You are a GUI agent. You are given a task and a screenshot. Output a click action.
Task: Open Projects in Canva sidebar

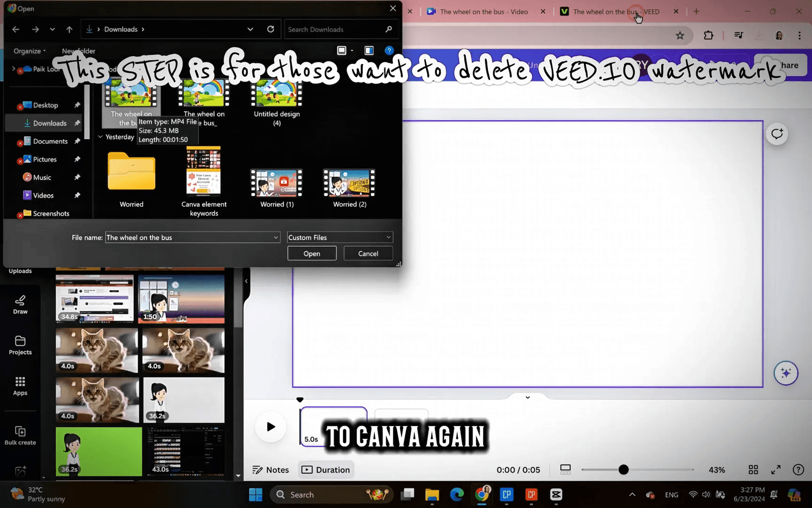point(20,345)
